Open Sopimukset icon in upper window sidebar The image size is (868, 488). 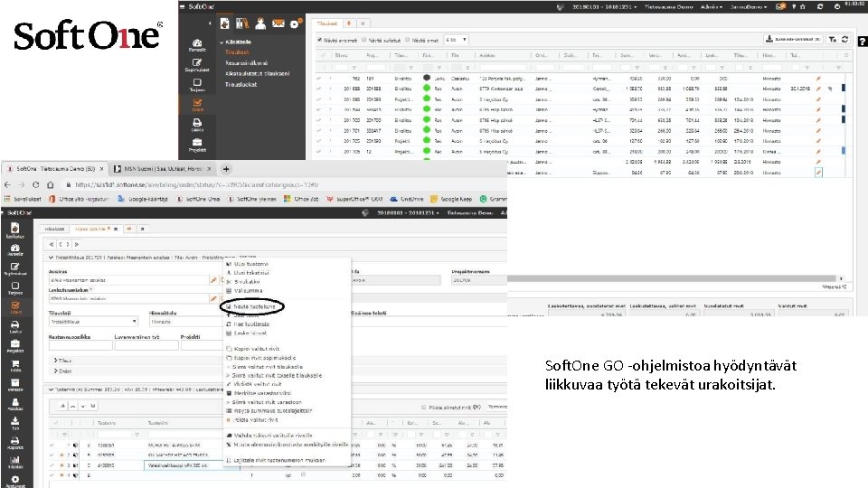pos(197,65)
